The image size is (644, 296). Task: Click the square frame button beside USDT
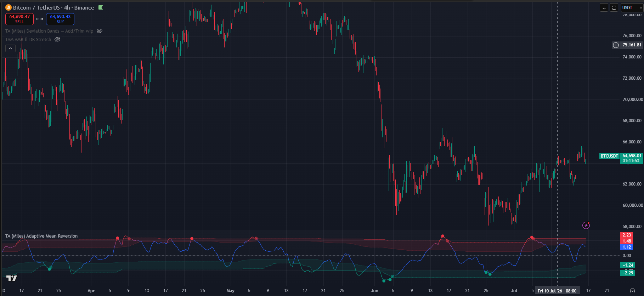click(614, 7)
